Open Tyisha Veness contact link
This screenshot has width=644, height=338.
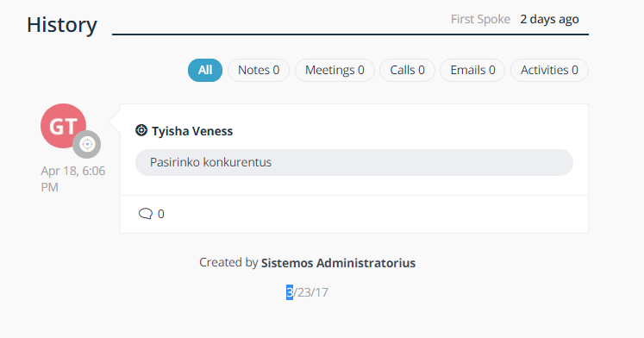[192, 131]
